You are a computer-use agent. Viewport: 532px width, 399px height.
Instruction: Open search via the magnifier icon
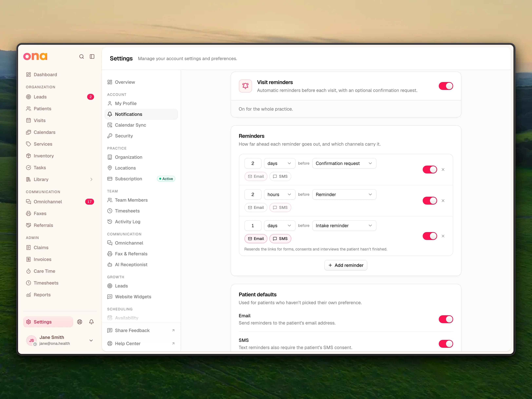coord(82,57)
